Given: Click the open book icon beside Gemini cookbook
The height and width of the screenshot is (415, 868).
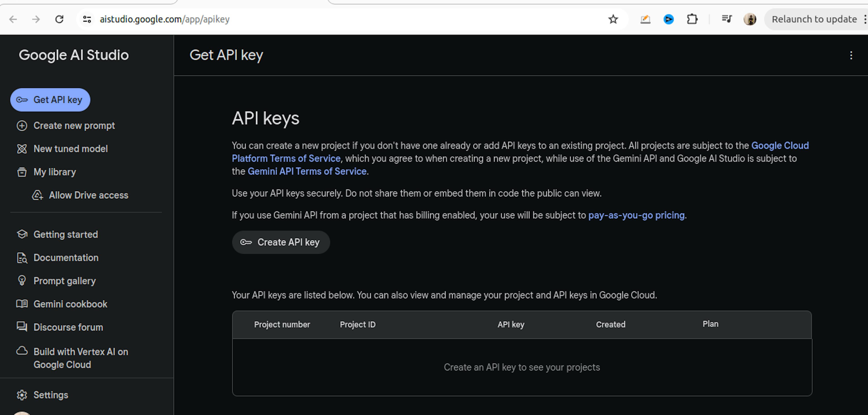Looking at the screenshot, I should pyautogui.click(x=22, y=304).
